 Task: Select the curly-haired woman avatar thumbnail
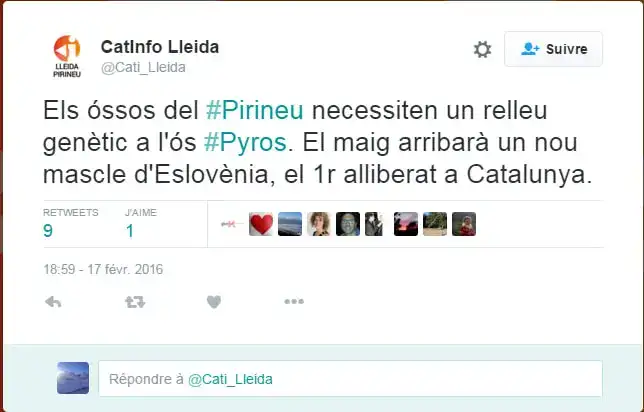click(319, 224)
